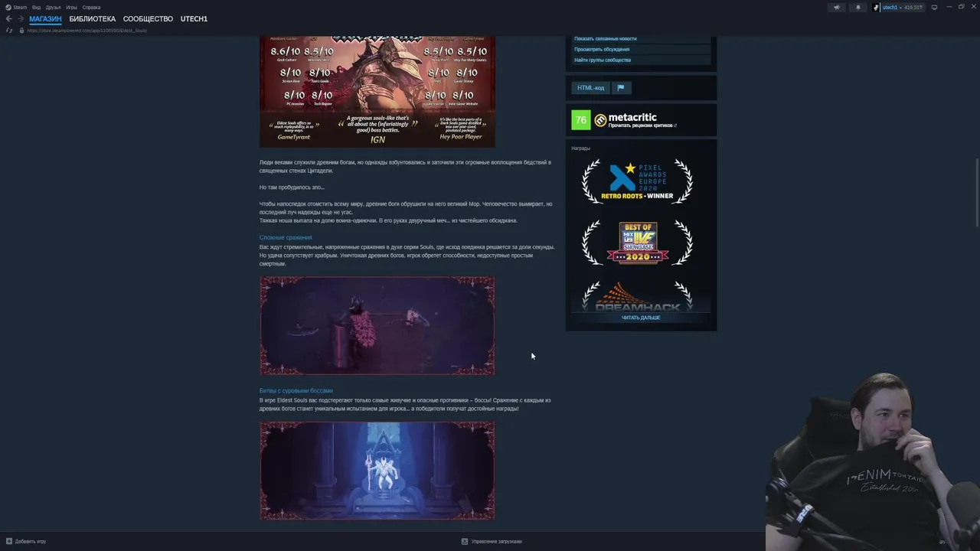Open Прочитать рецензии критиков link
Viewport: 980px width, 551px height.
(642, 126)
